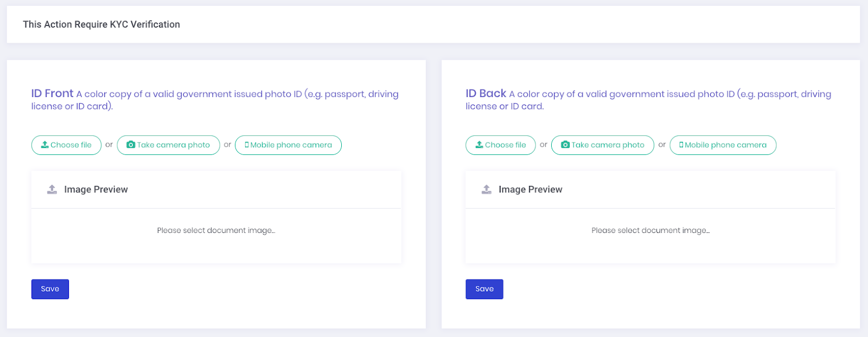Click the phone icon in ID Back's mobile option

[681, 145]
